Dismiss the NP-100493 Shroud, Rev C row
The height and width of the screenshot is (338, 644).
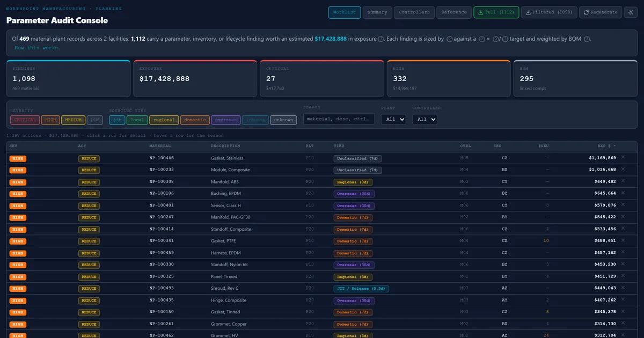[x=623, y=287]
